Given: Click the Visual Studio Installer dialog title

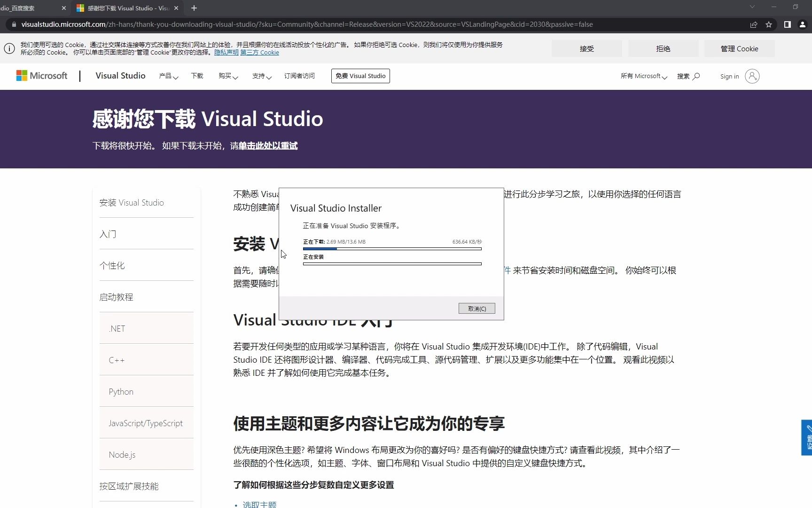Looking at the screenshot, I should pos(336,208).
